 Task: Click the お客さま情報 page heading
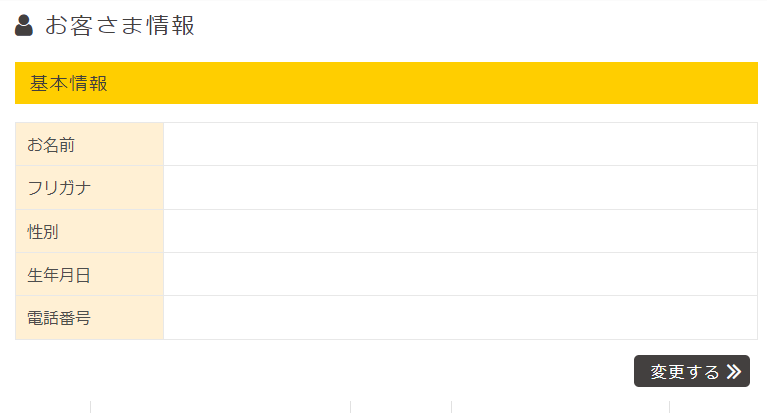pyautogui.click(x=119, y=25)
